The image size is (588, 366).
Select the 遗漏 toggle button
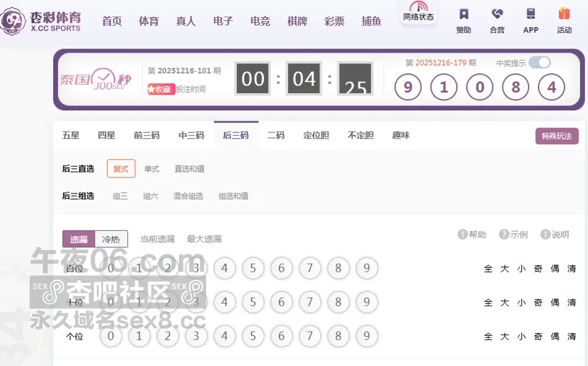point(79,239)
